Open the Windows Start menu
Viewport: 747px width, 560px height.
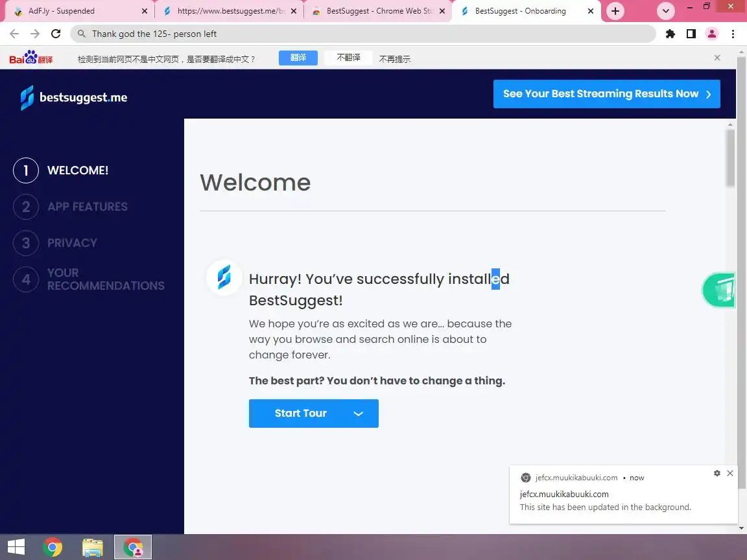point(16,546)
